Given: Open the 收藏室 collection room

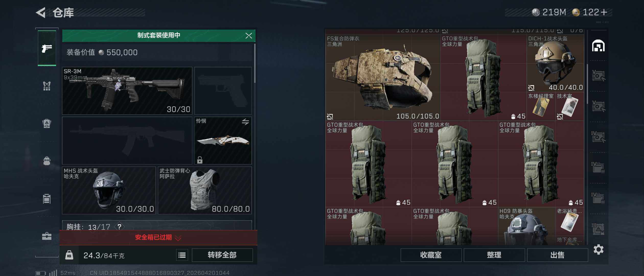Looking at the screenshot, I should pyautogui.click(x=431, y=255).
